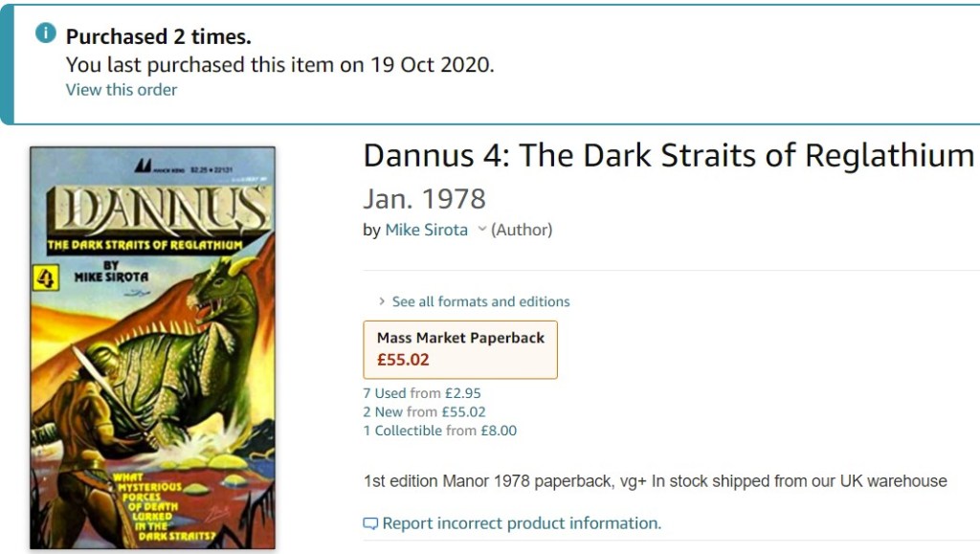The height and width of the screenshot is (554, 980).
Task: Open the View this order link
Action: click(x=121, y=90)
